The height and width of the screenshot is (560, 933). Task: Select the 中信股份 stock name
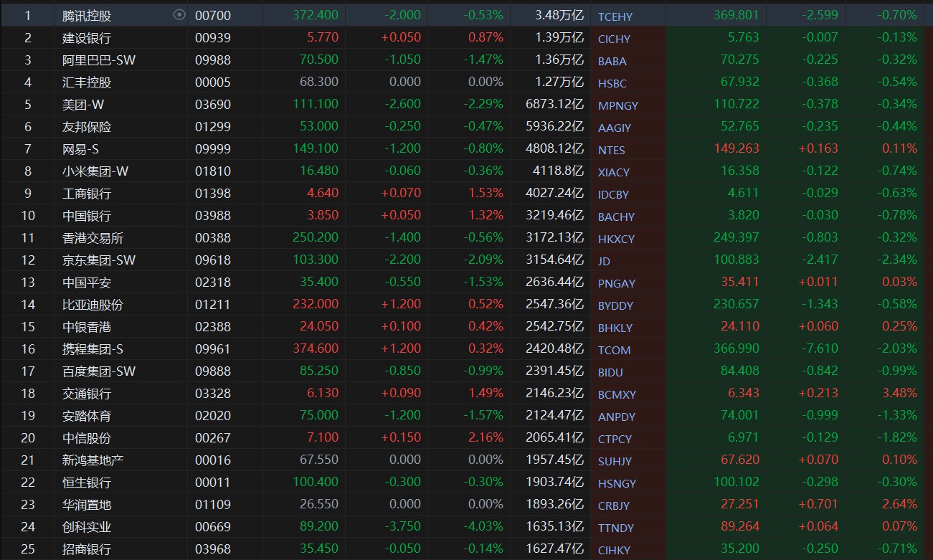[x=87, y=438]
